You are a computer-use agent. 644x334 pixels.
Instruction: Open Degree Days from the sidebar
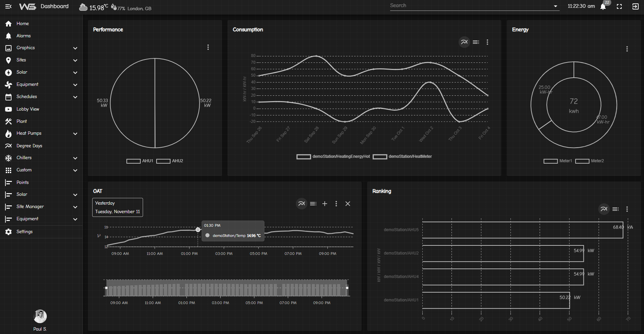29,146
